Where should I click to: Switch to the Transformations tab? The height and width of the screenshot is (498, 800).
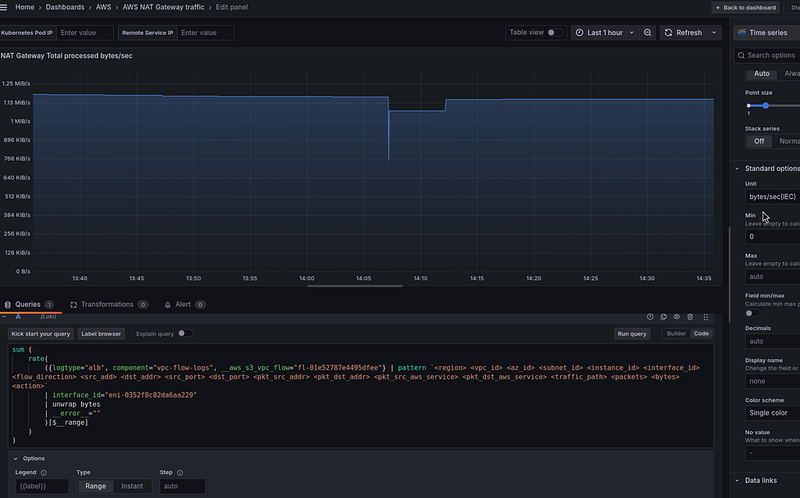pos(109,305)
